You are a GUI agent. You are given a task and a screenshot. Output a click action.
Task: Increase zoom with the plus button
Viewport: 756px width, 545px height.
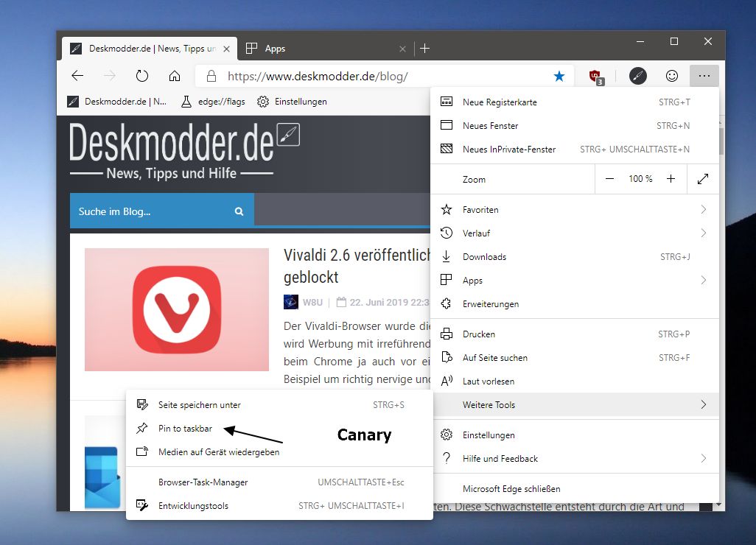click(x=671, y=179)
